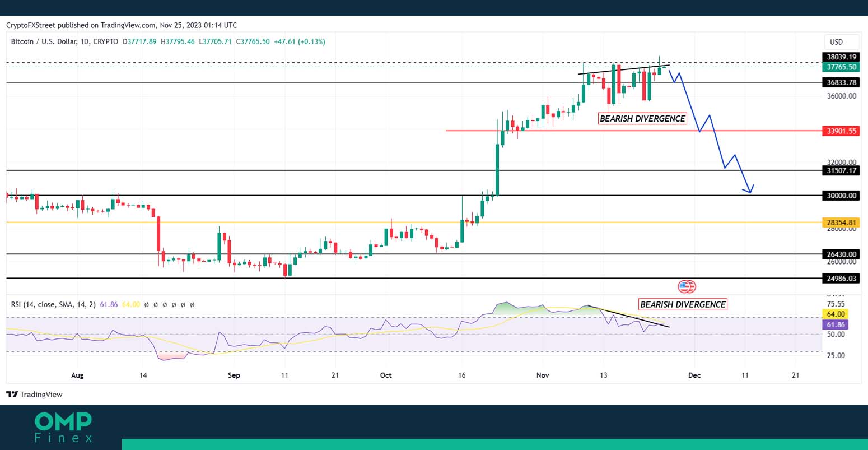Click the Dec date on time axis
868x450 pixels.
694,375
